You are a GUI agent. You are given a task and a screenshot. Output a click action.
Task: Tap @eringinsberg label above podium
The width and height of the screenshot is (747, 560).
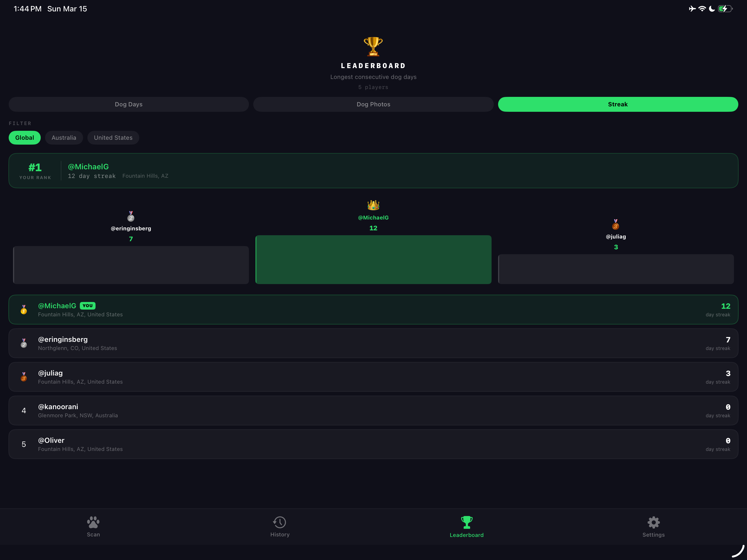[131, 228]
